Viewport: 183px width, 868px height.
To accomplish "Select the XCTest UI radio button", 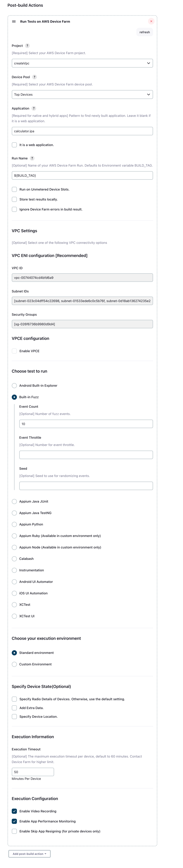I will click(x=14, y=616).
